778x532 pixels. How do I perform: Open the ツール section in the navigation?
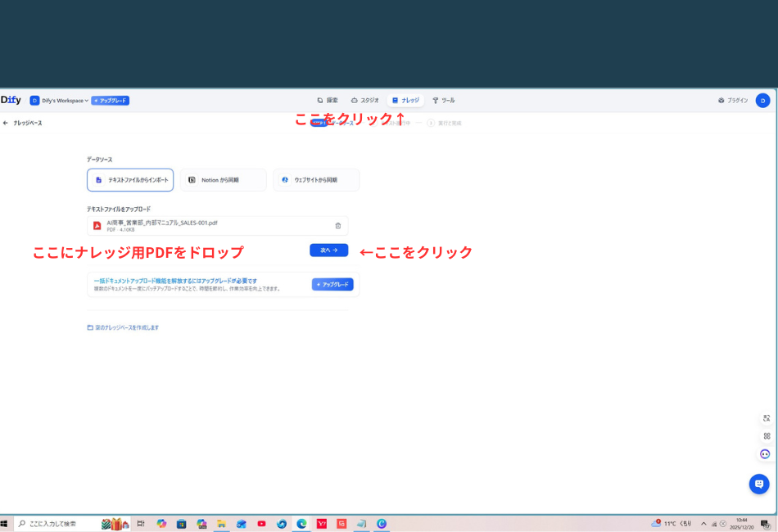click(443, 100)
